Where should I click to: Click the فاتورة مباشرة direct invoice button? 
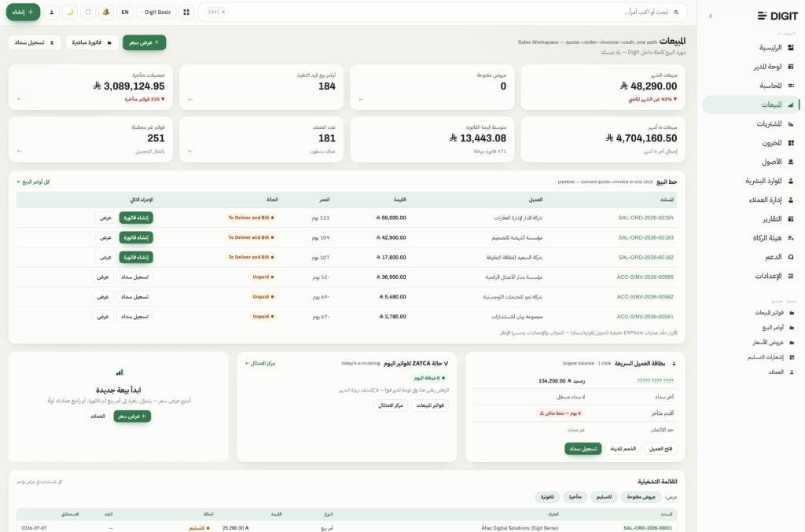point(92,42)
